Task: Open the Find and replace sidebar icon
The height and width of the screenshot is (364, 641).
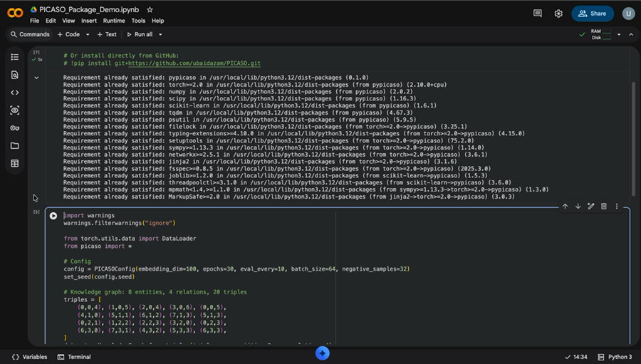Action: point(15,75)
